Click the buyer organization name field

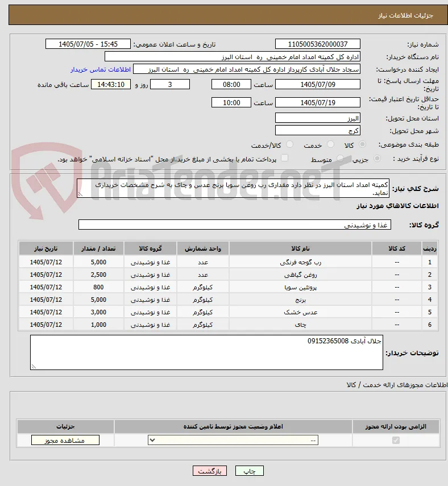click(x=232, y=57)
